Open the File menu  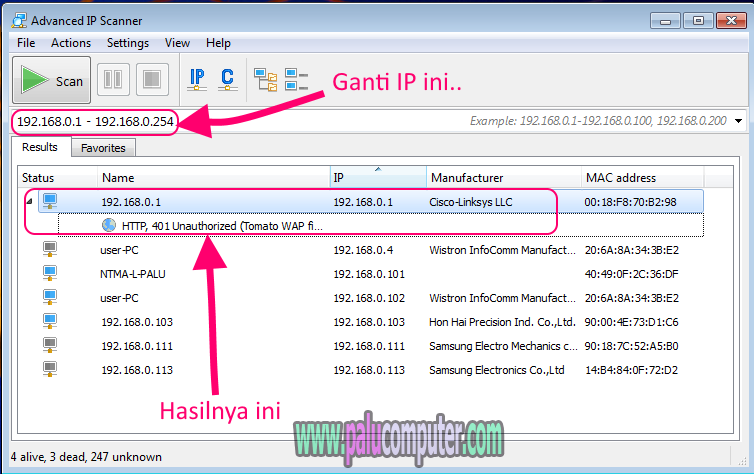[26, 43]
